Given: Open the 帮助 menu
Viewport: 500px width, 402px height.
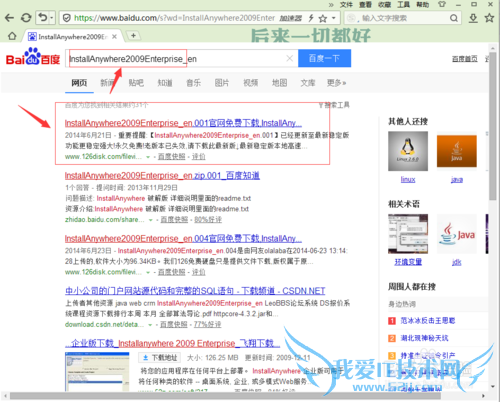Looking at the screenshot, I should point(422,4).
